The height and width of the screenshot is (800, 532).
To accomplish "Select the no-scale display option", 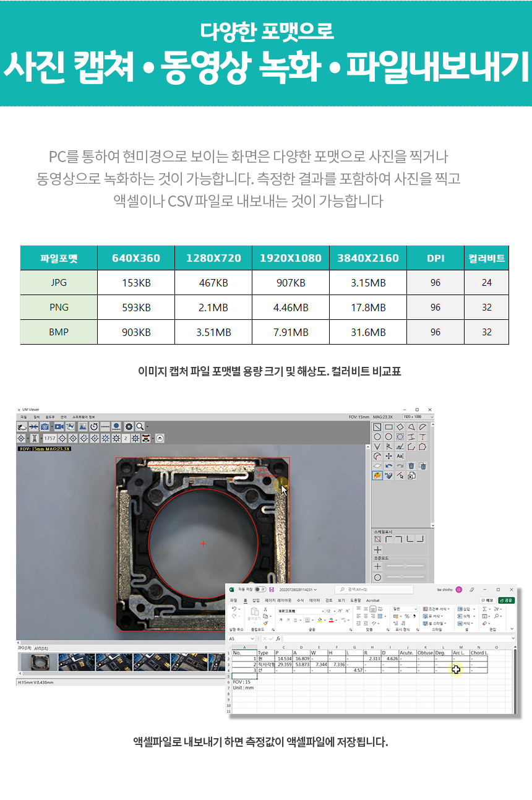I will (x=377, y=539).
